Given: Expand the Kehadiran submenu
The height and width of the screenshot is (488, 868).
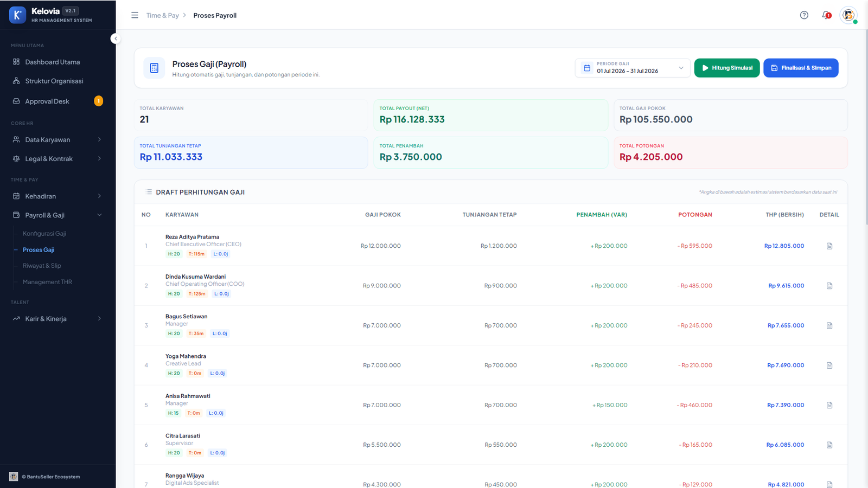Looking at the screenshot, I should (x=58, y=196).
